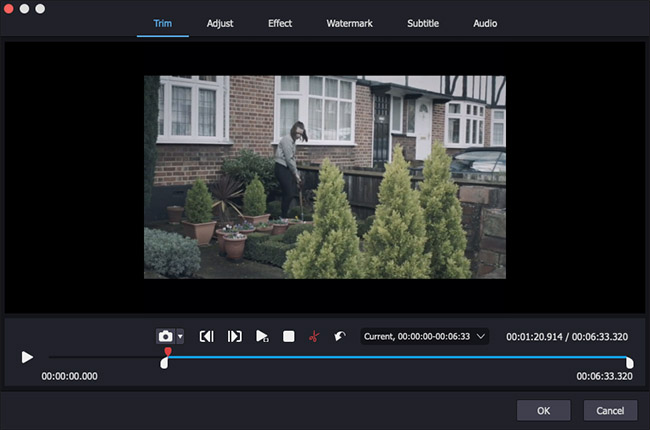Switch to the Adjust tab

click(x=220, y=23)
